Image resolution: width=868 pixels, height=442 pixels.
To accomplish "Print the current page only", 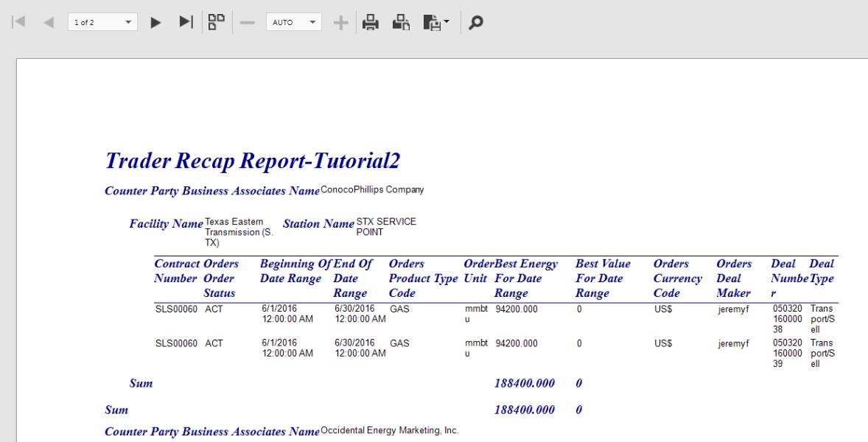I will (402, 23).
